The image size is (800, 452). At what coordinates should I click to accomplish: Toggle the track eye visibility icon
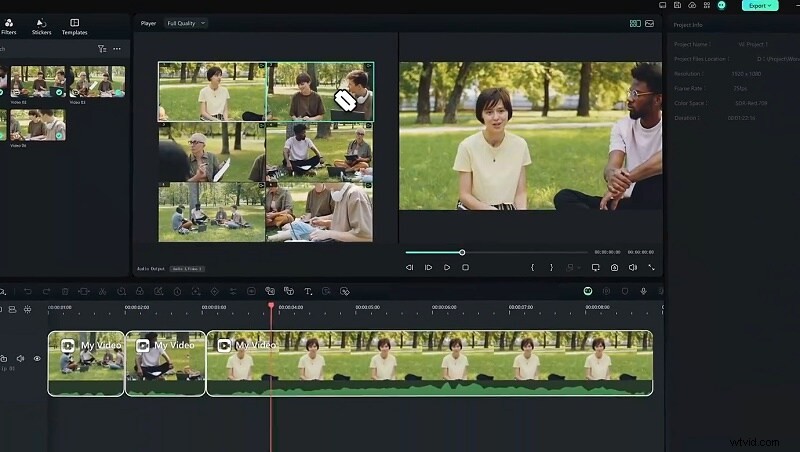click(x=37, y=359)
